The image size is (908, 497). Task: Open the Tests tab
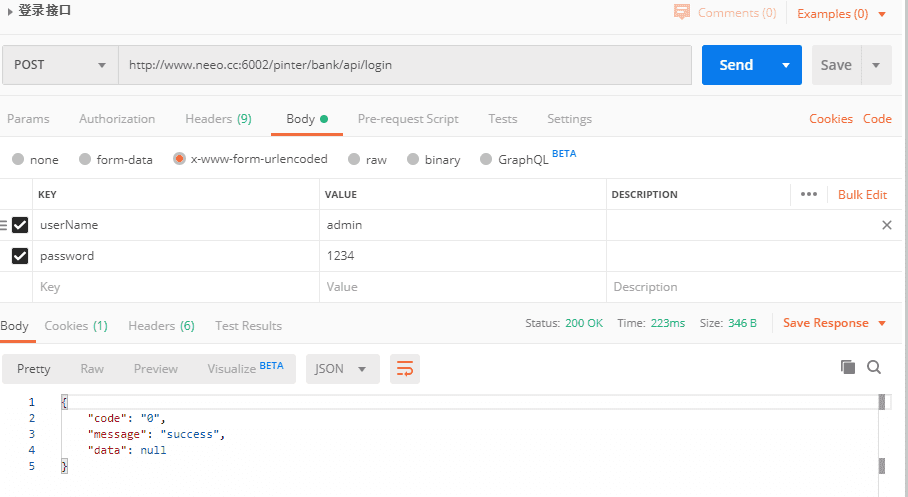503,119
